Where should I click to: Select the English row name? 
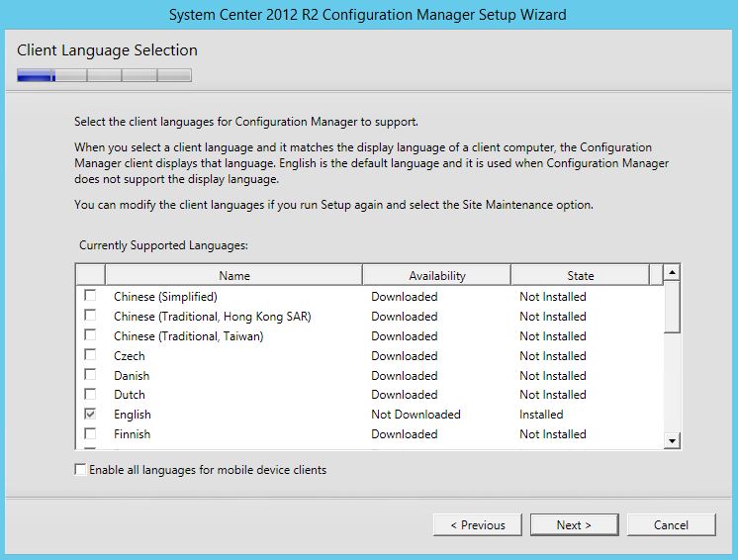click(x=133, y=415)
